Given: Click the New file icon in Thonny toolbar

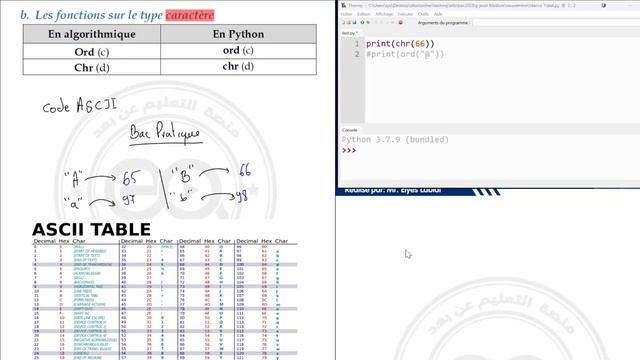Looking at the screenshot, I should [x=343, y=22].
